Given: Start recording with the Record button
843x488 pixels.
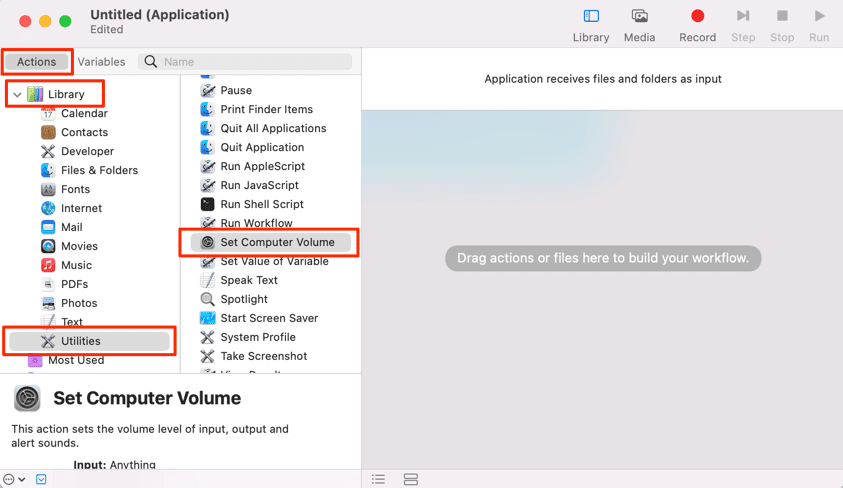Looking at the screenshot, I should coord(697,25).
